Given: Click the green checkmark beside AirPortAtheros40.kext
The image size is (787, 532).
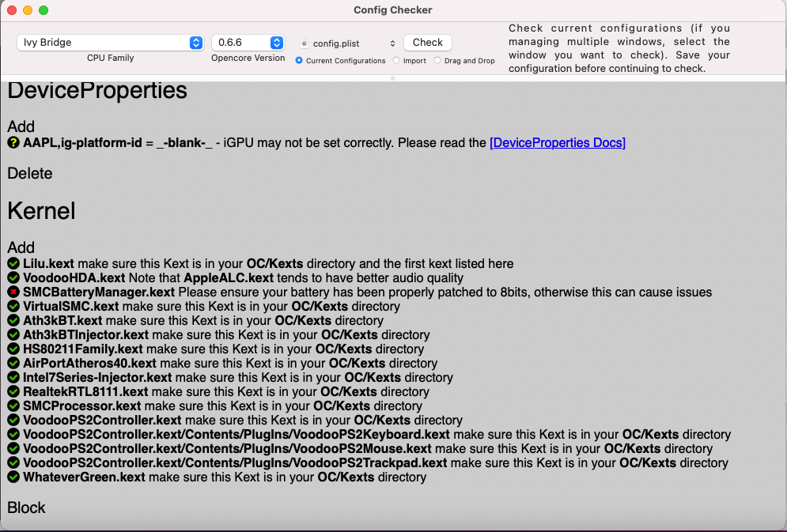Looking at the screenshot, I should click(x=13, y=363).
